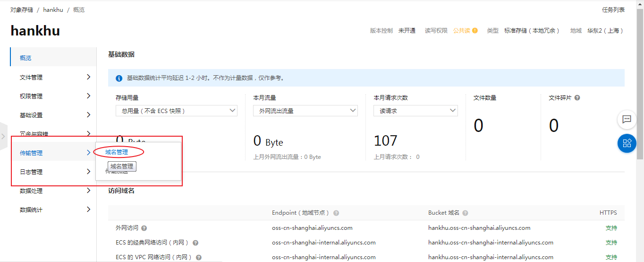
Task: Select 概览 in the sidebar
Action: (x=26, y=58)
